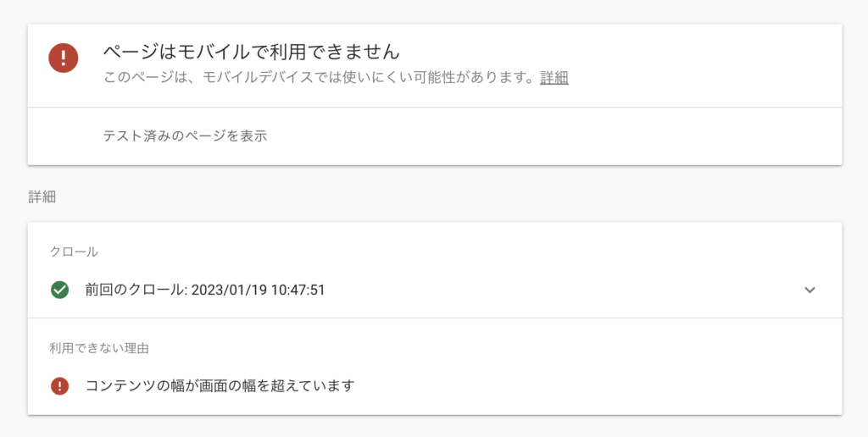Click the ページはモバイルで利用できません heading

pyautogui.click(x=251, y=52)
